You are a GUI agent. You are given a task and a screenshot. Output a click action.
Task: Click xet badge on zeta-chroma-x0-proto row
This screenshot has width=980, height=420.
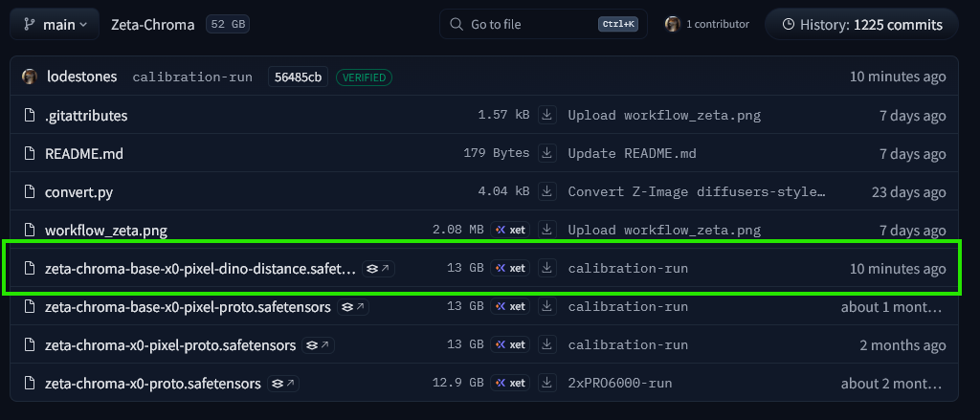click(510, 383)
